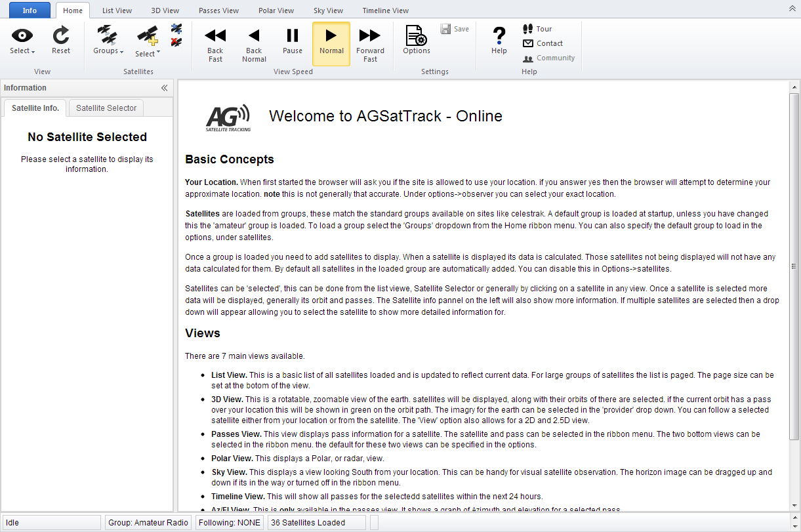Switch to the Home ribbon tab
The image size is (801, 532).
pyautogui.click(x=73, y=10)
